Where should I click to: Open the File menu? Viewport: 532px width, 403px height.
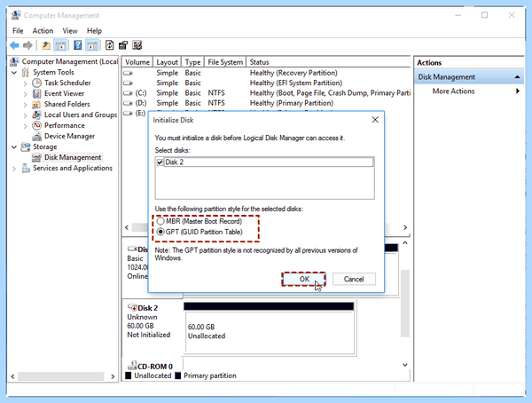tap(18, 31)
